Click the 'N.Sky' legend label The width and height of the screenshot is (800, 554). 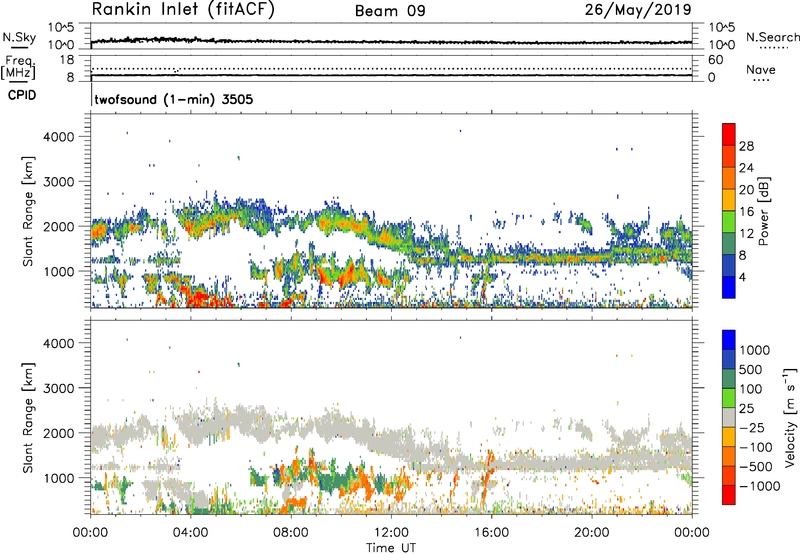(x=19, y=37)
